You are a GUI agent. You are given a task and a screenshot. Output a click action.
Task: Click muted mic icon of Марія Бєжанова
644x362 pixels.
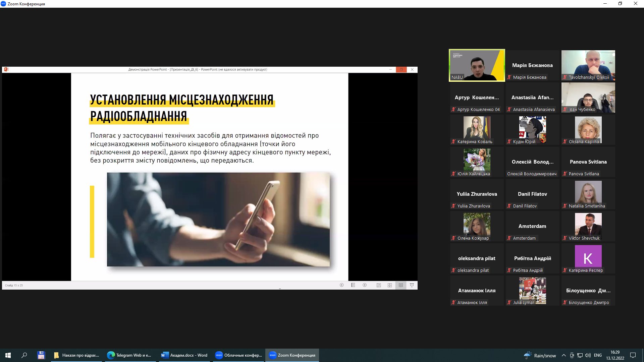point(509,77)
